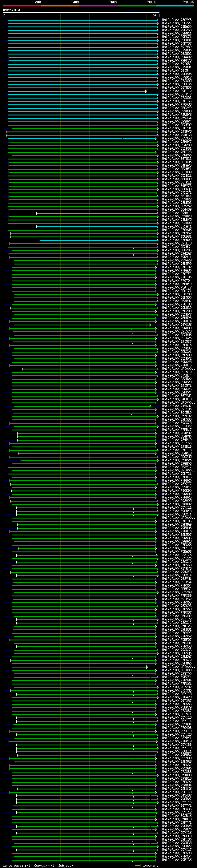Click the orange ~40% identity legend segment

(60, 6)
